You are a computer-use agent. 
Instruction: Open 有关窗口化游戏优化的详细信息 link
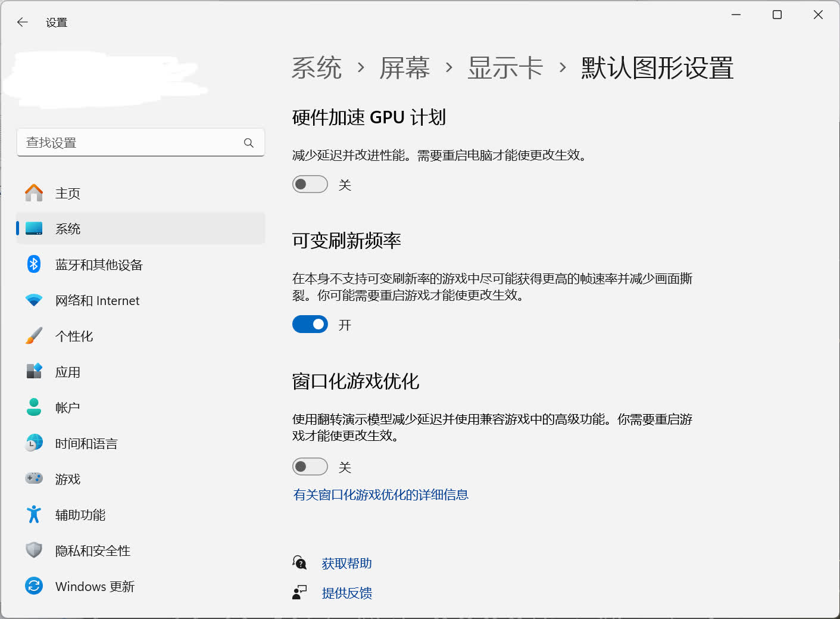pyautogui.click(x=380, y=494)
